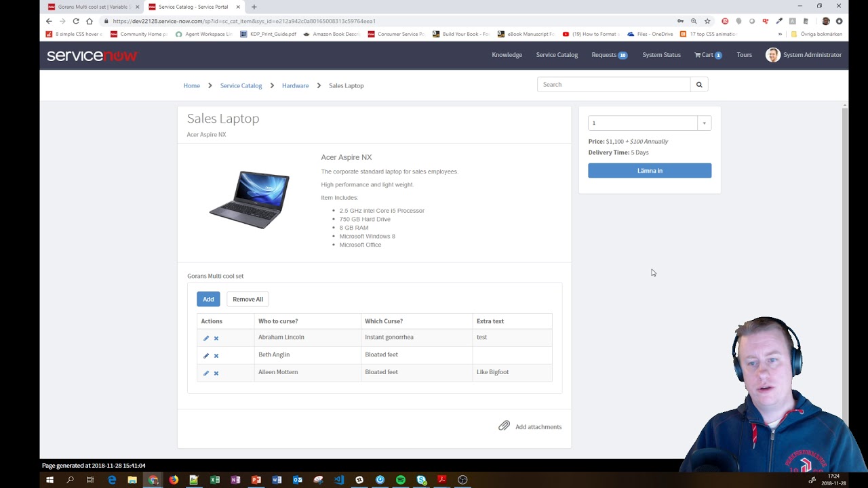
Task: Click Add attachments link
Action: click(x=538, y=427)
